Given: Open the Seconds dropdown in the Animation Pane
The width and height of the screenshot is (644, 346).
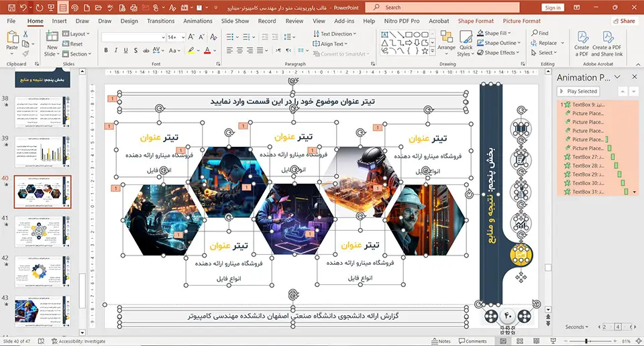Looking at the screenshot, I should point(577,327).
